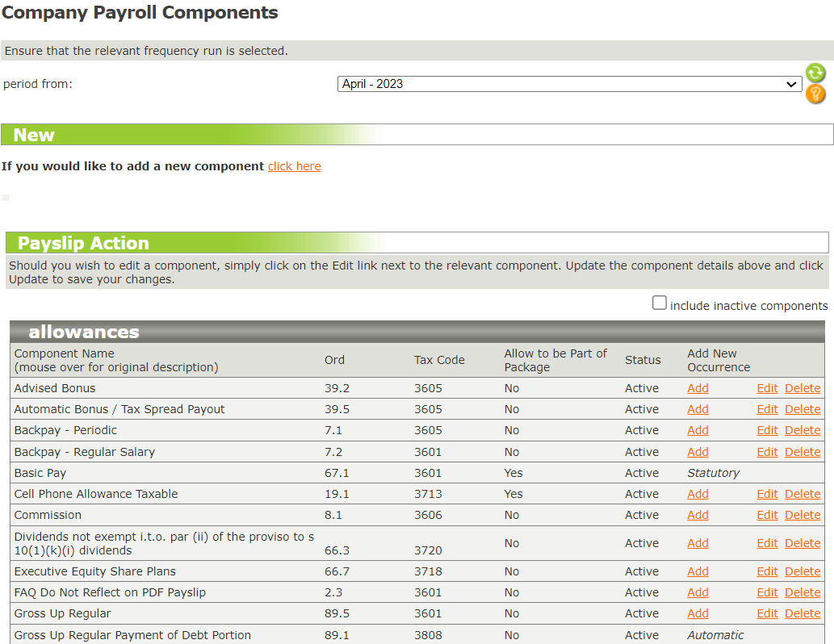Add occurrence for Backpay - Regular Salary
The image size is (834, 644).
pyautogui.click(x=698, y=452)
